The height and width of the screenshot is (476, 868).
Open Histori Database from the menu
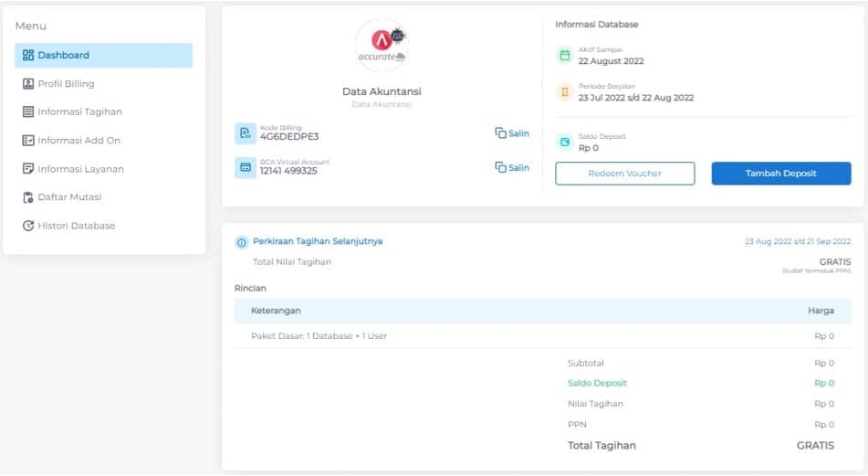[x=76, y=226]
